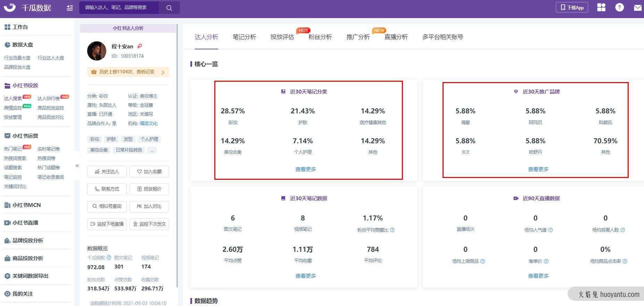This screenshot has height=306, width=644.
Task: Click 相似号查询 button
Action: tap(107, 207)
